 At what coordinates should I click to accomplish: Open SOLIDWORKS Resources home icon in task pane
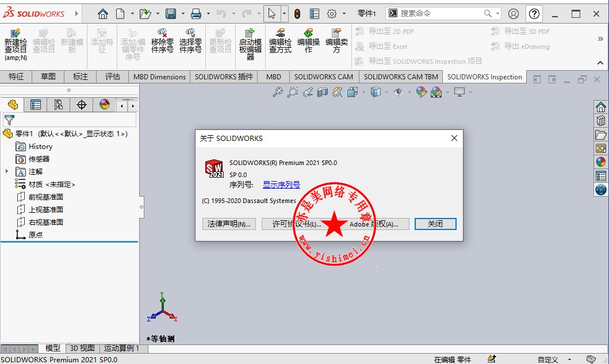tap(601, 107)
